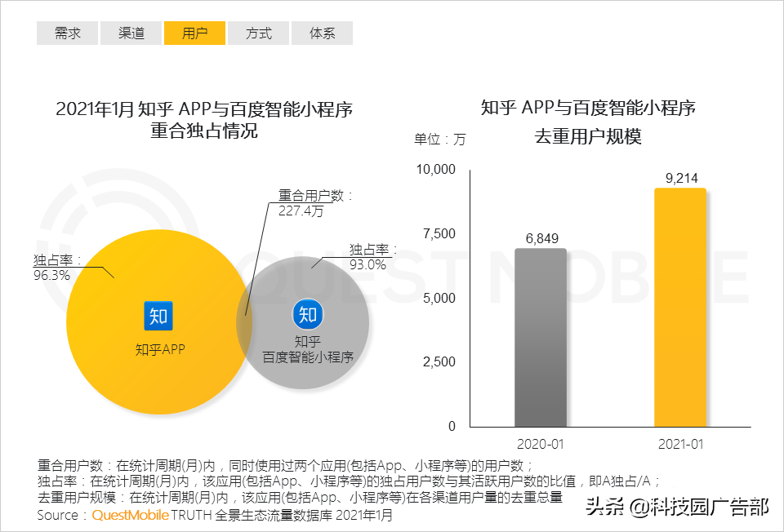Click the blue square 知乎APP icon
Image resolution: width=784 pixels, height=532 pixels.
point(158,316)
